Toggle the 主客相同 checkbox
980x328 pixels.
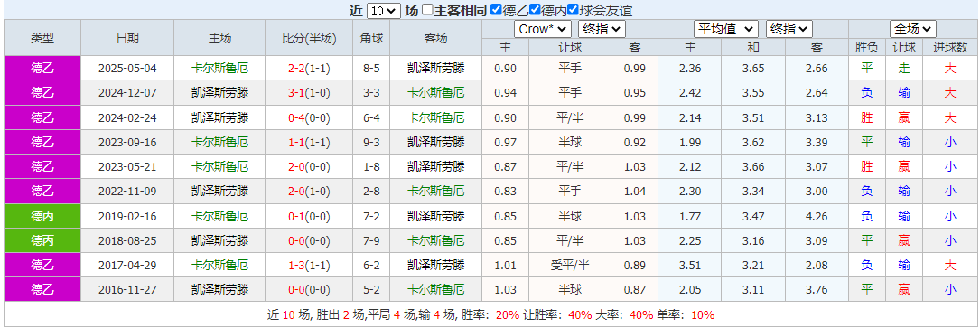click(x=427, y=10)
